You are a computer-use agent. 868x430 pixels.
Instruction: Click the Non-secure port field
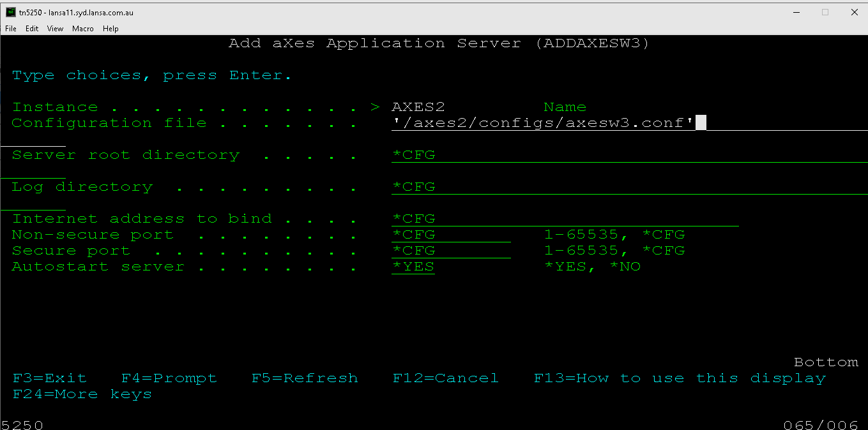click(451, 235)
